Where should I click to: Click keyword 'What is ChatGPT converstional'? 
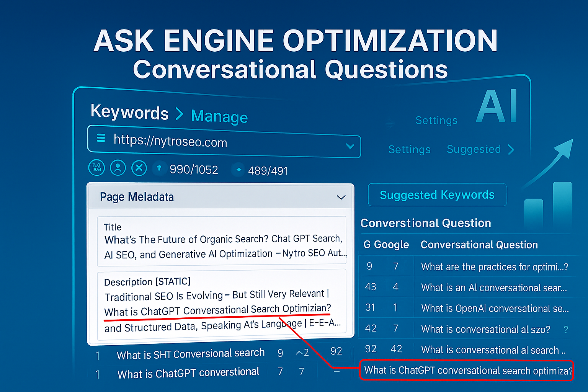[188, 373]
